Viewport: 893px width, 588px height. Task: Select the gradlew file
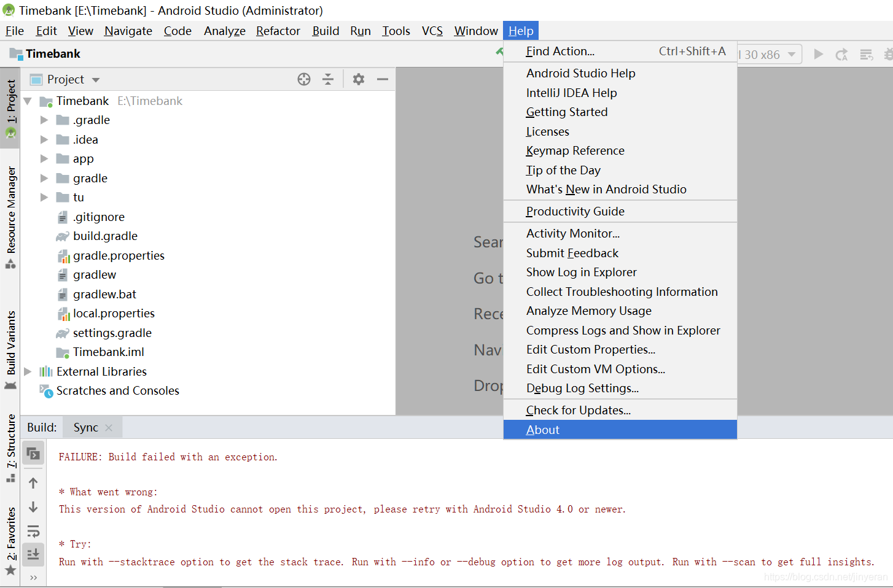click(x=94, y=275)
